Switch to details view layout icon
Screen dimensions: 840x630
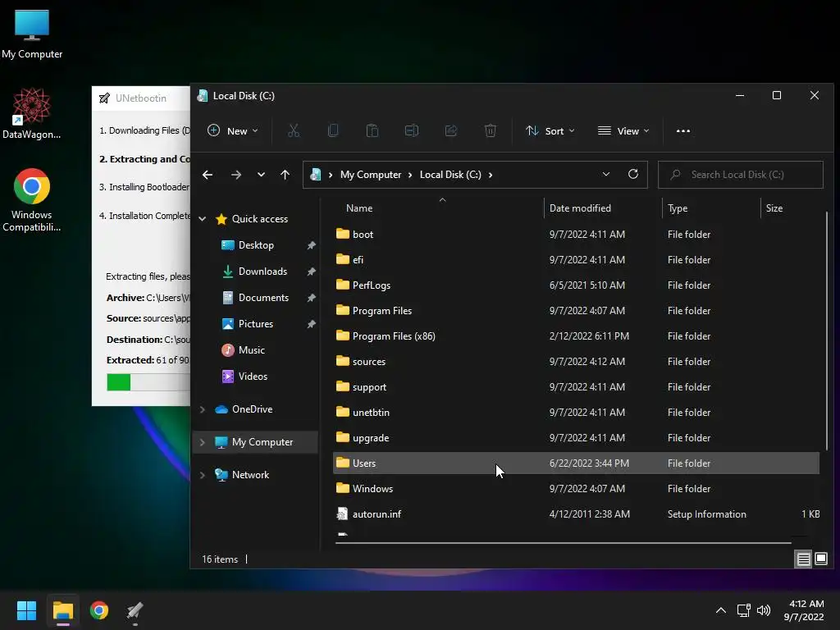pos(804,559)
